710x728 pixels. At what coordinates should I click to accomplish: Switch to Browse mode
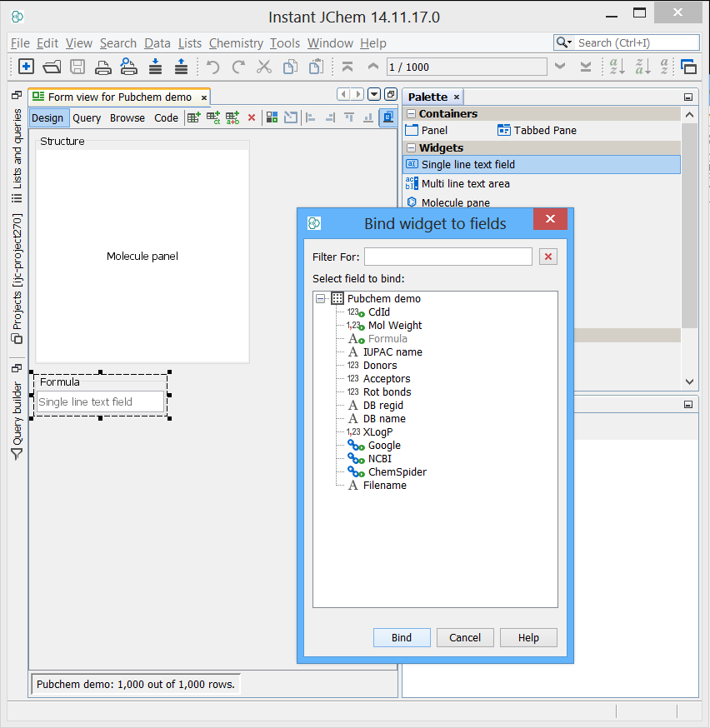coord(127,118)
